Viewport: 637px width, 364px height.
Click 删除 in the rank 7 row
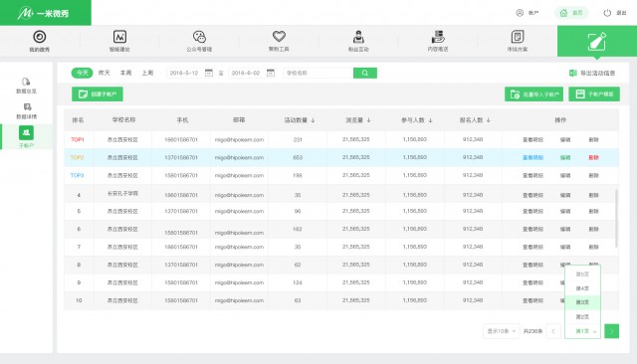tap(593, 247)
